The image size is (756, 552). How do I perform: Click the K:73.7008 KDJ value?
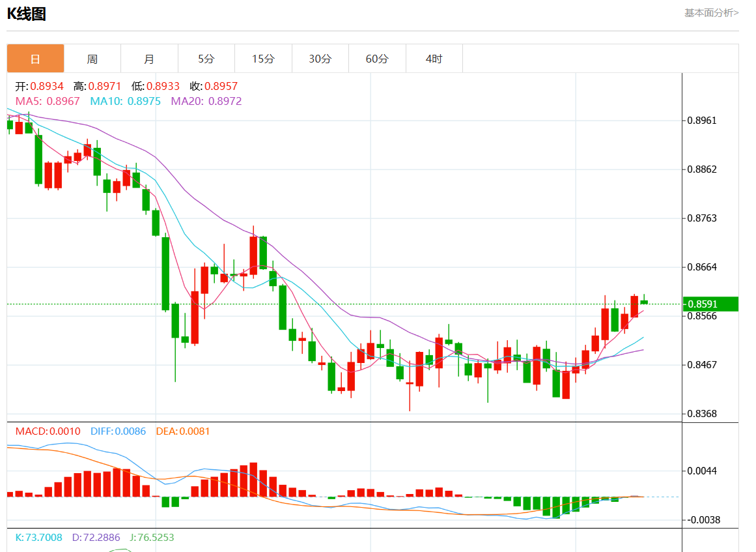[x=38, y=538]
